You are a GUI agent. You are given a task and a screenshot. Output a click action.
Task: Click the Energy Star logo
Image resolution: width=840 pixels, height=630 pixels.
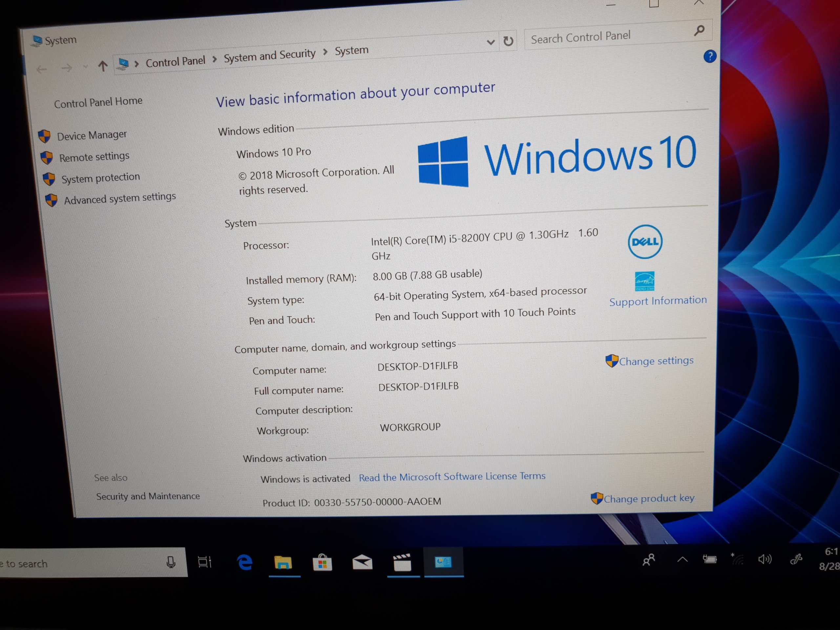point(644,281)
